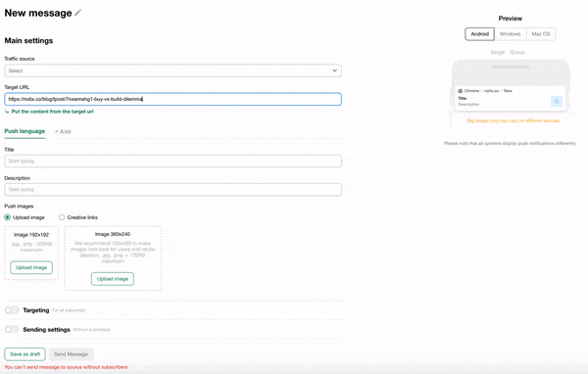
Task: Toggle the Sending settings switch
Action: point(12,329)
